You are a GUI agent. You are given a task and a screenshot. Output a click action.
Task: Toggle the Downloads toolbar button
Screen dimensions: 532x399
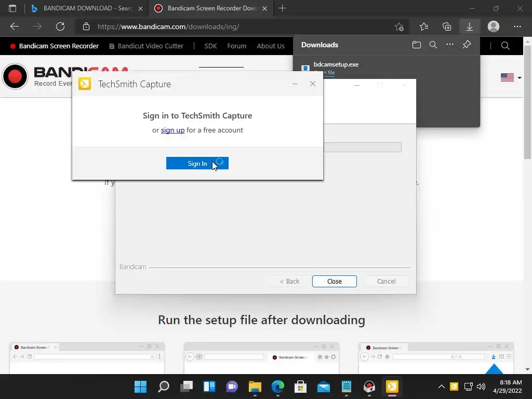point(470,26)
